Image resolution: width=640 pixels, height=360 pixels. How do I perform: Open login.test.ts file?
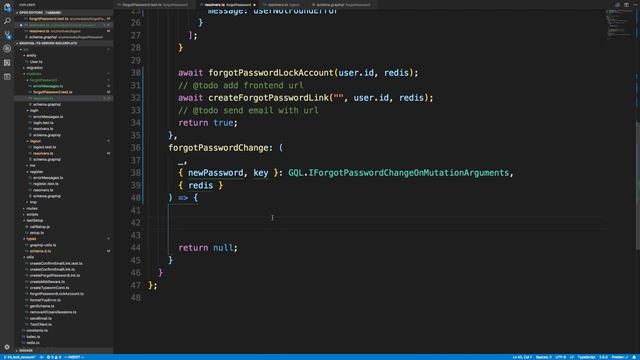(43, 123)
